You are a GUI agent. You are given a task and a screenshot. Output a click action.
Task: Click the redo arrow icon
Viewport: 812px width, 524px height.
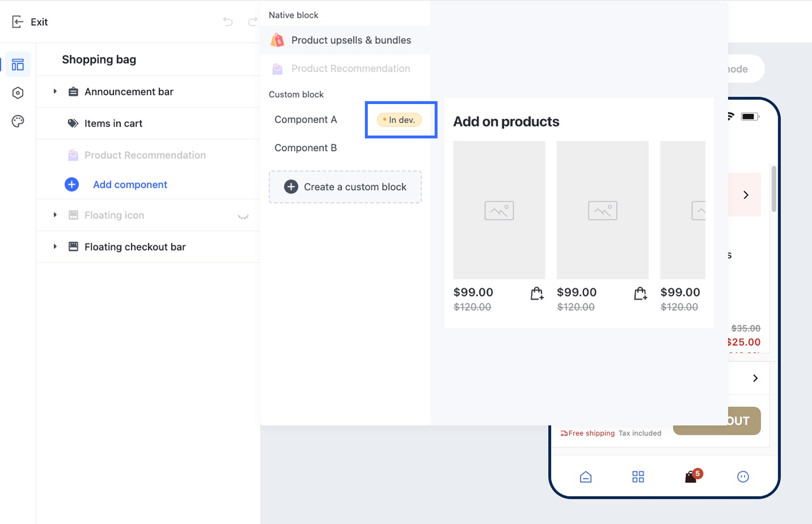coord(252,21)
